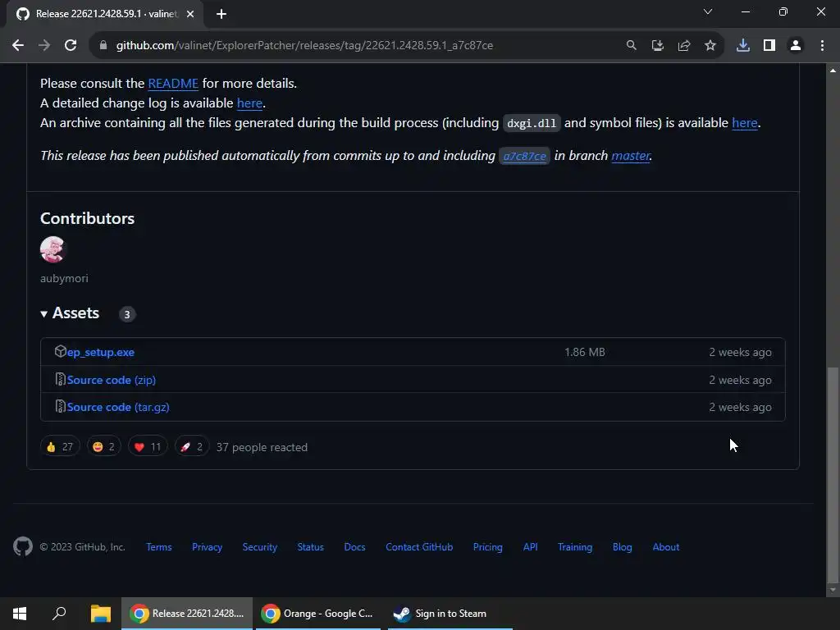
Task: Open the Windows Start menu
Action: [20, 614]
